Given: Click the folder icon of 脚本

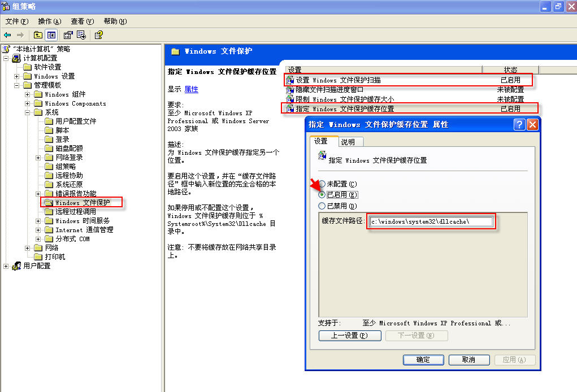Looking at the screenshot, I should [49, 130].
